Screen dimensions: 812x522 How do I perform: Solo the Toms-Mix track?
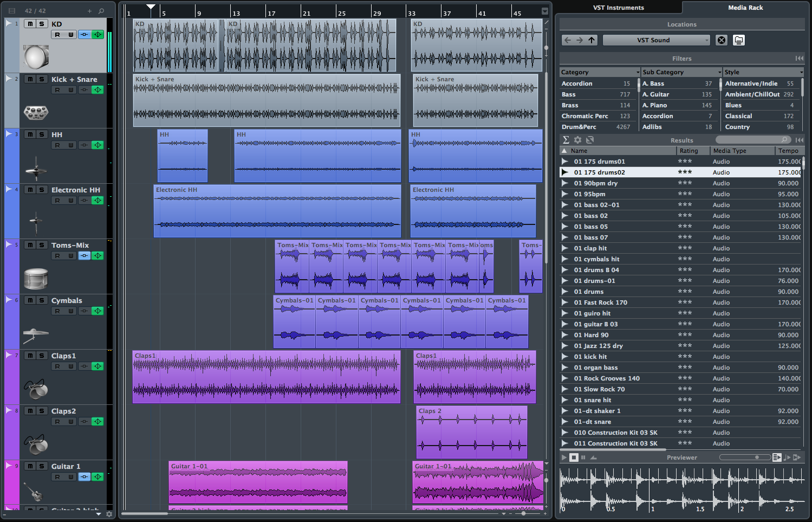[x=42, y=245]
